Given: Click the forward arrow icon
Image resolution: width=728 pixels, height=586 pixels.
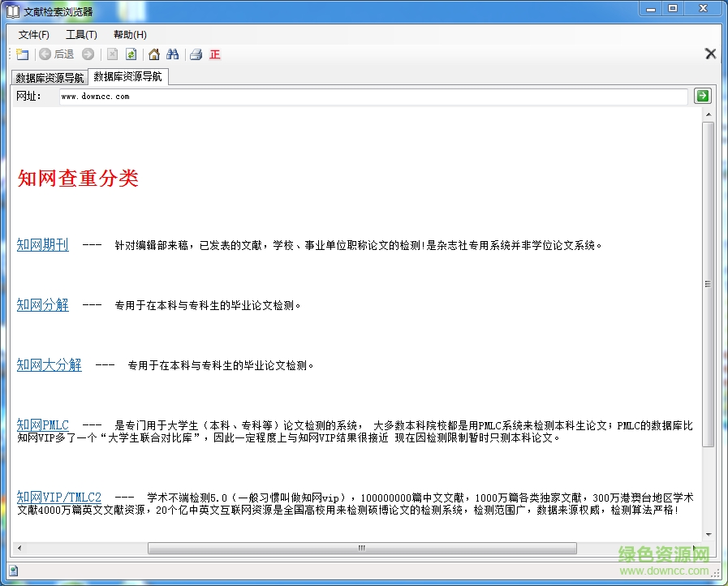Looking at the screenshot, I should point(88,54).
